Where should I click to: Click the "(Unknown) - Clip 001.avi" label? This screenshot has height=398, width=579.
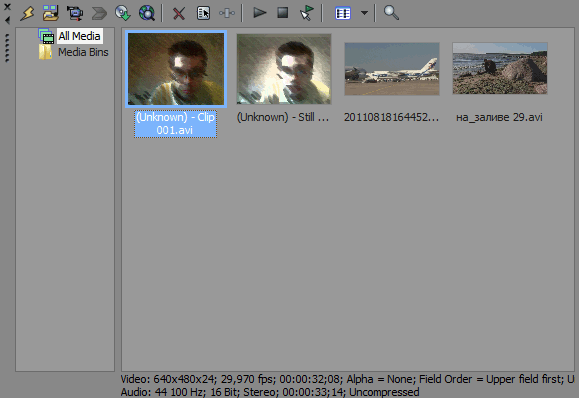point(175,124)
